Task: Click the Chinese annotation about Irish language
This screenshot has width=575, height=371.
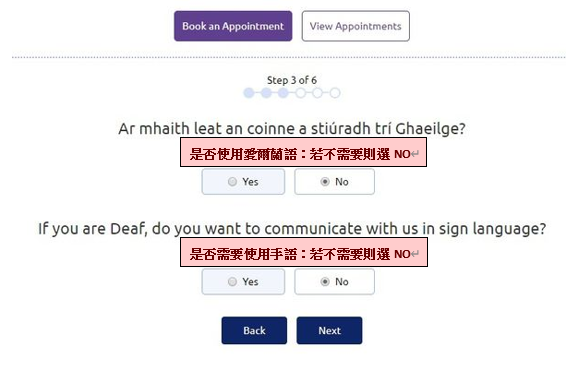Action: 303,152
